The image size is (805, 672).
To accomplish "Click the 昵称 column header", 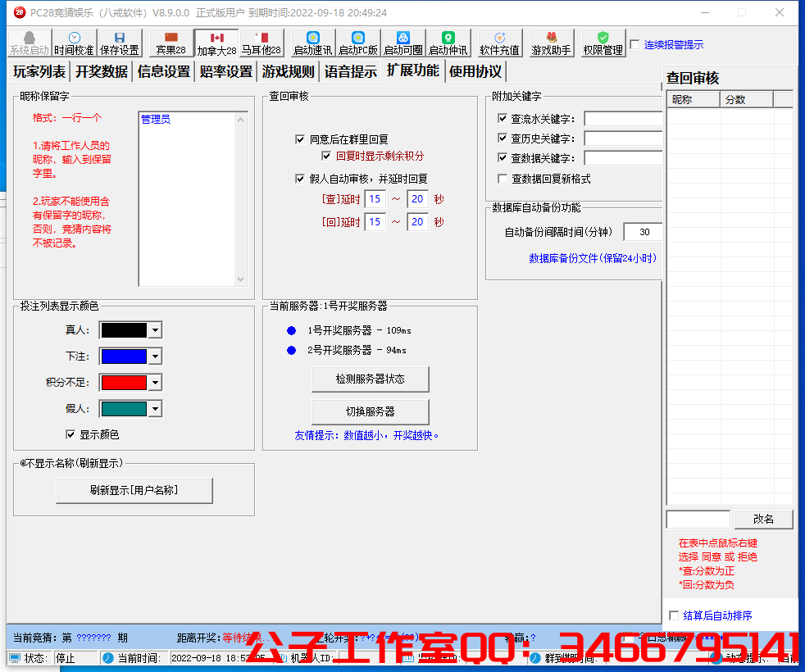I will 693,100.
